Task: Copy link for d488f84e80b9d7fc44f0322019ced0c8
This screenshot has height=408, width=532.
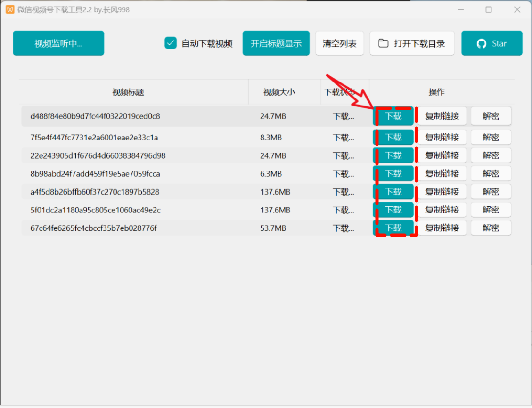Action: coord(442,116)
